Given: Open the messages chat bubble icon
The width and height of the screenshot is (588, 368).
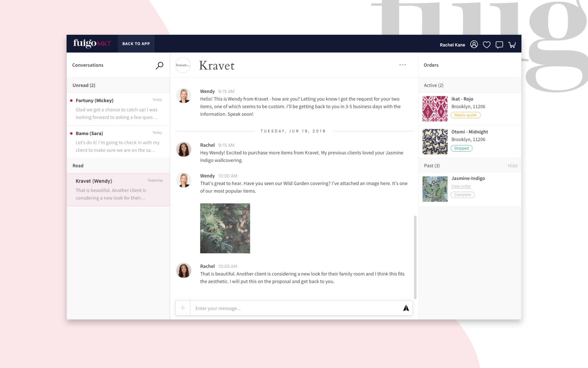Looking at the screenshot, I should (499, 45).
